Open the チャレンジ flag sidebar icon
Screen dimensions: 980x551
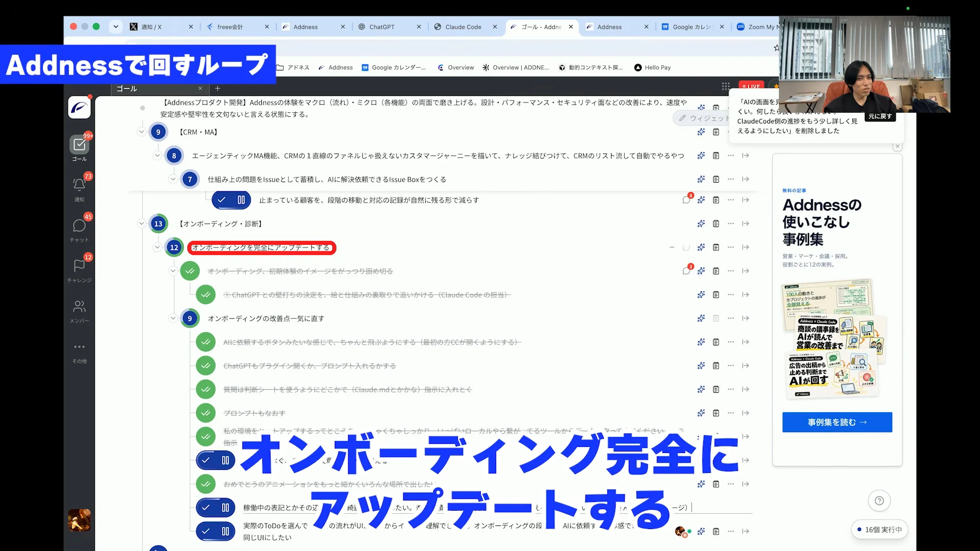coord(79,265)
